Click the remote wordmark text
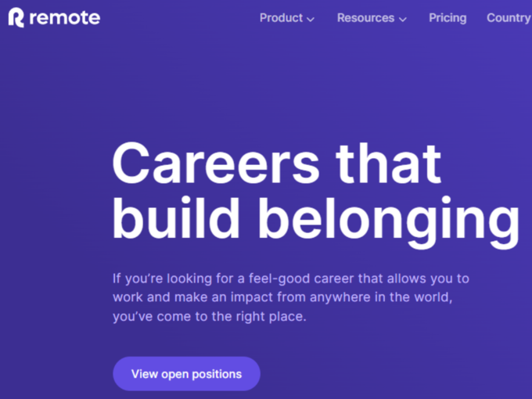This screenshot has width=532, height=399. pyautogui.click(x=65, y=18)
